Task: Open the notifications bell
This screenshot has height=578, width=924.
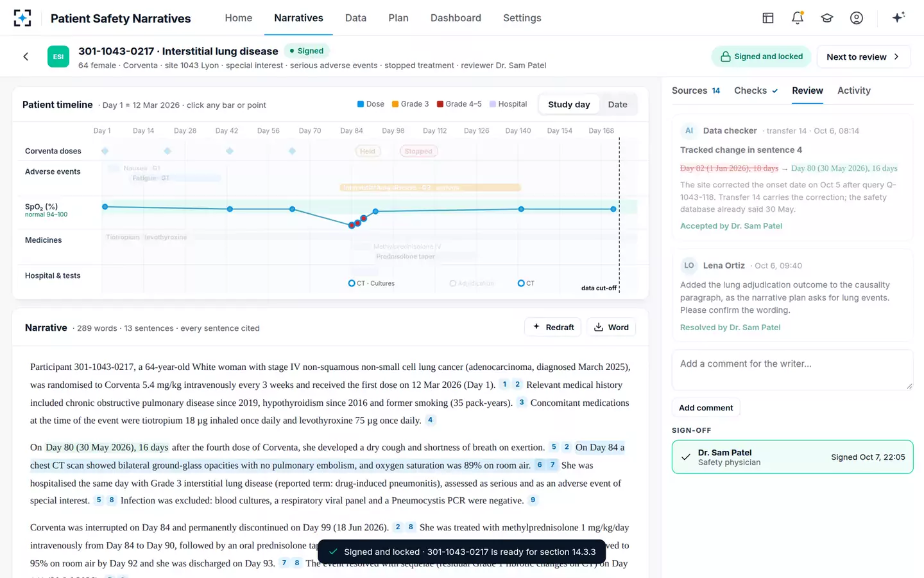Action: 798,18
